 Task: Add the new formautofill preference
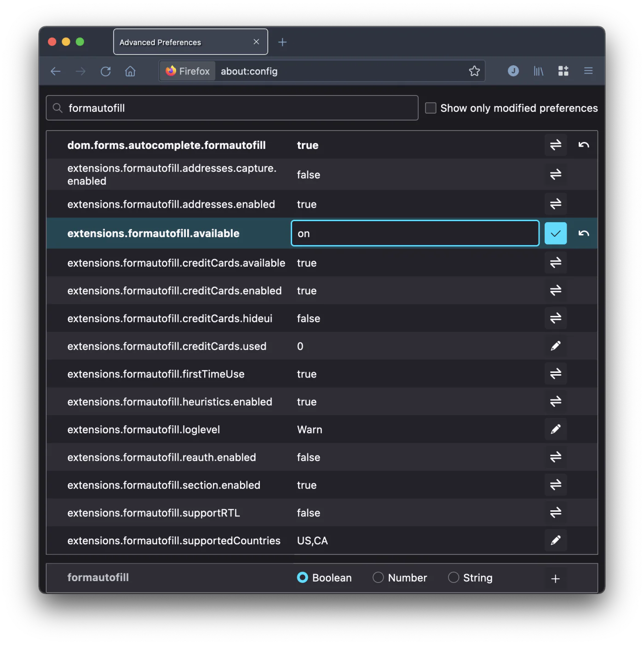[x=556, y=579]
